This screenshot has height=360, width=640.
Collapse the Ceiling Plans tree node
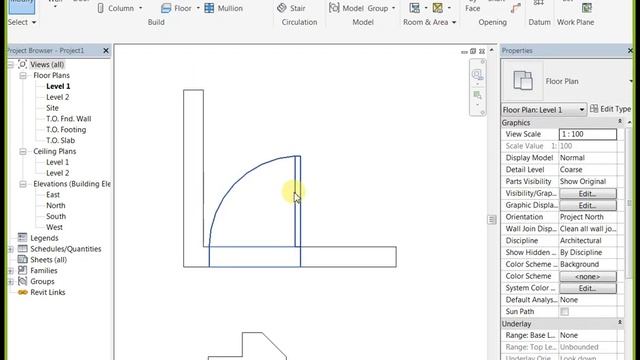(23, 151)
